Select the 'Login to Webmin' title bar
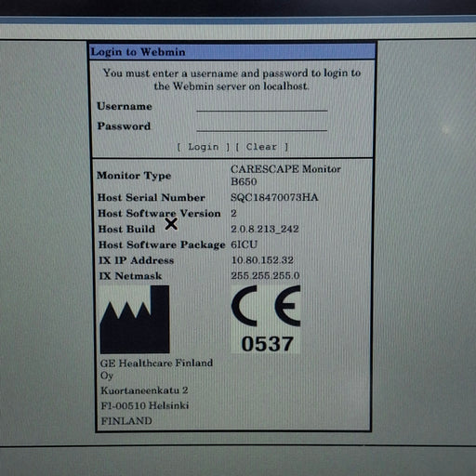Viewport: 476px width, 476px height. (x=232, y=52)
